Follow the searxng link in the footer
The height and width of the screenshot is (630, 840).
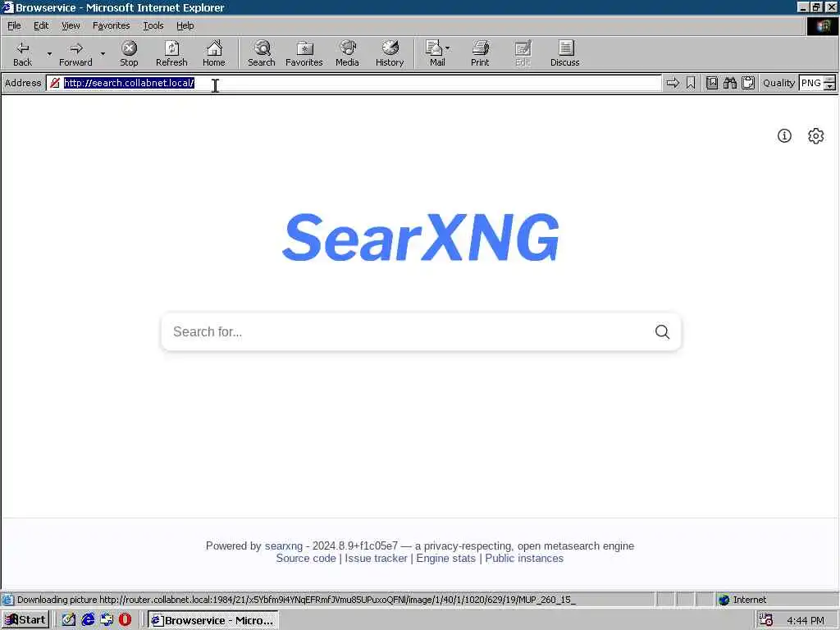[283, 546]
